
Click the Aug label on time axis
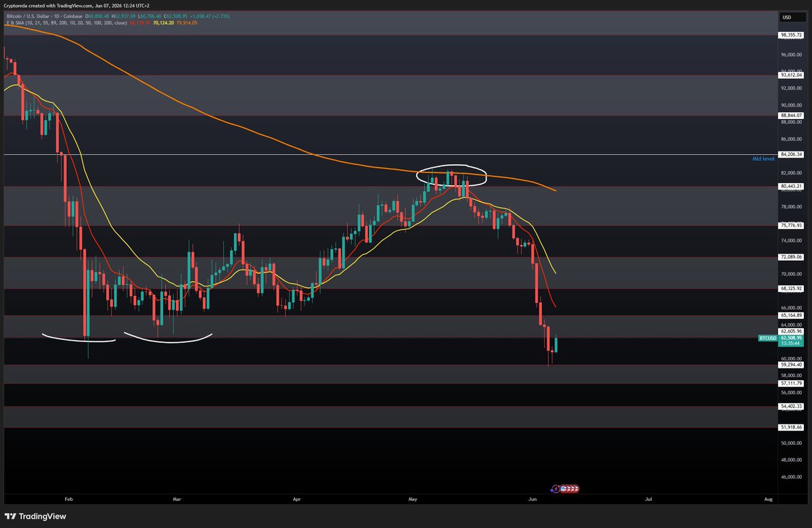click(767, 500)
